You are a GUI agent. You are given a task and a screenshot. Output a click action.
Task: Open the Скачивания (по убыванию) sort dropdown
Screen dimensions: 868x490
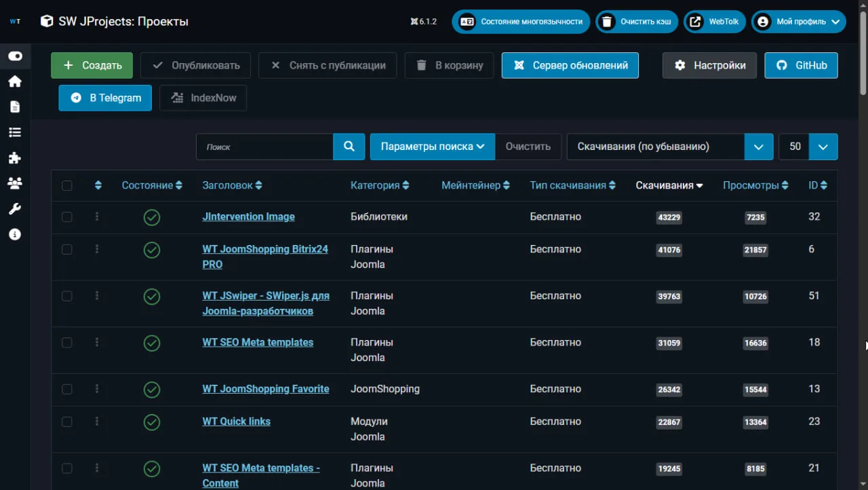tap(670, 147)
